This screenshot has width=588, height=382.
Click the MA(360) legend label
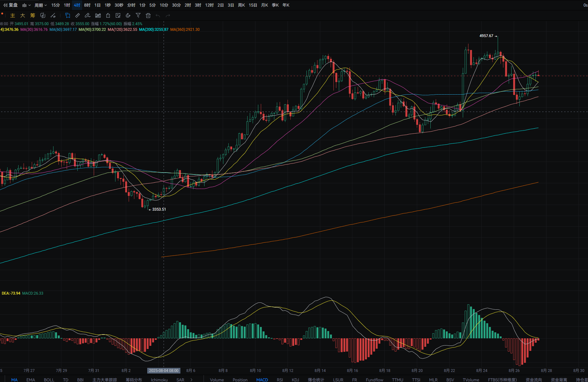click(185, 30)
